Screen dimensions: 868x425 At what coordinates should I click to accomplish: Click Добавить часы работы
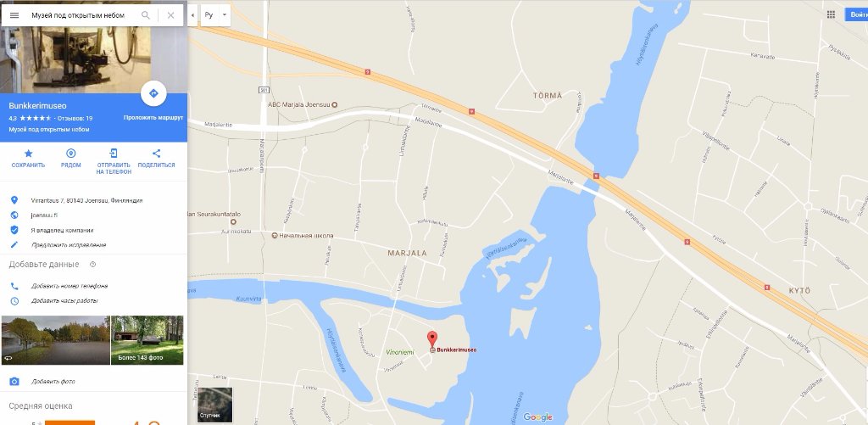[x=64, y=301]
